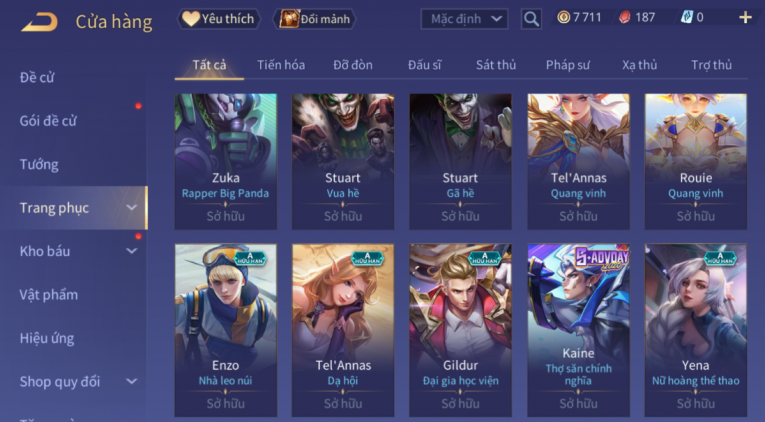Click the plus icon to add currency

tap(745, 18)
